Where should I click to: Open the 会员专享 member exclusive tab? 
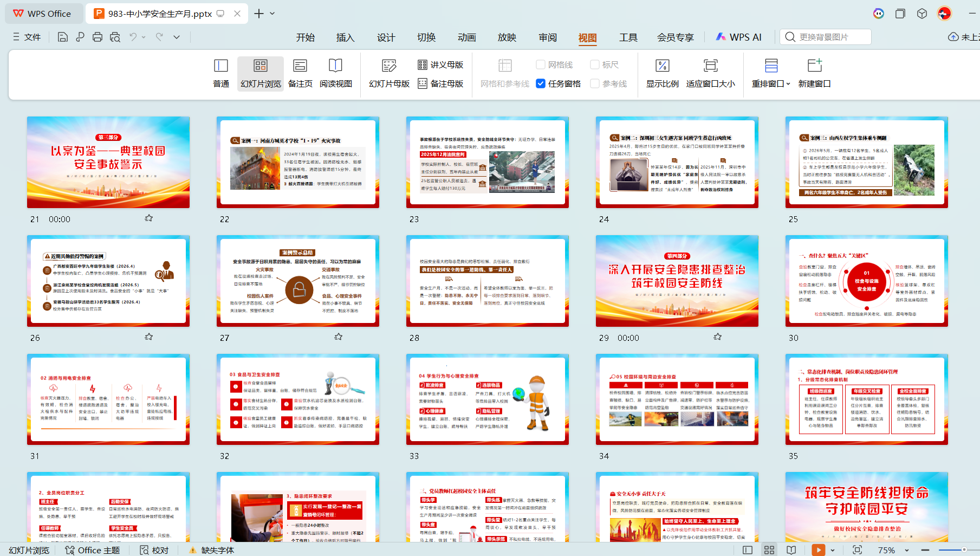coord(675,37)
